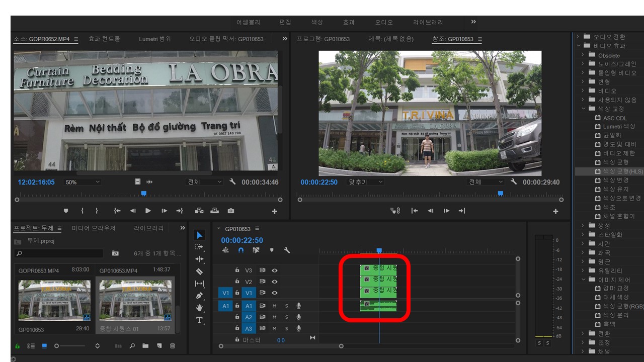
Task: Lock the V3 track
Action: (237, 270)
